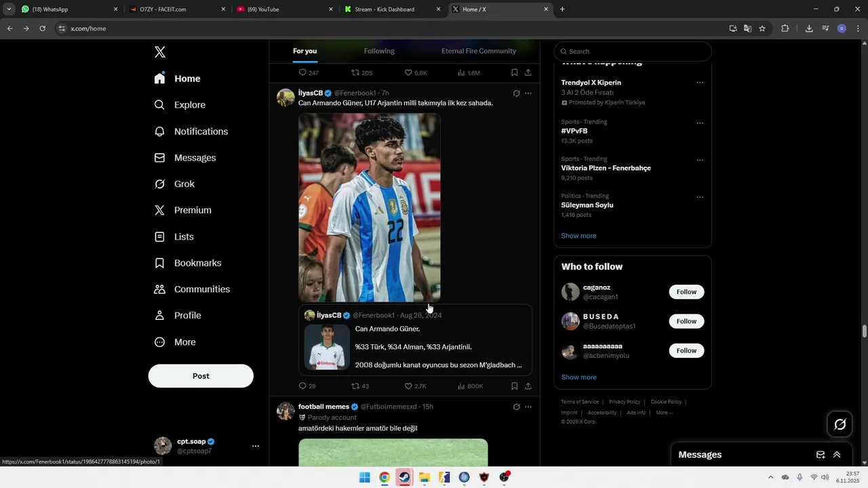Share İlyasCB's Can Armando Güner post

click(x=528, y=386)
